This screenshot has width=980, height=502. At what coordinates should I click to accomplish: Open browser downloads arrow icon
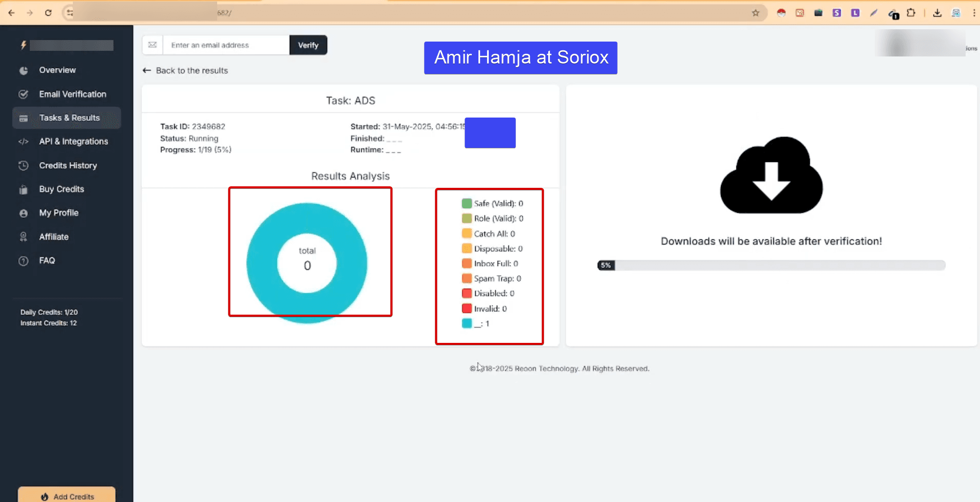[937, 13]
